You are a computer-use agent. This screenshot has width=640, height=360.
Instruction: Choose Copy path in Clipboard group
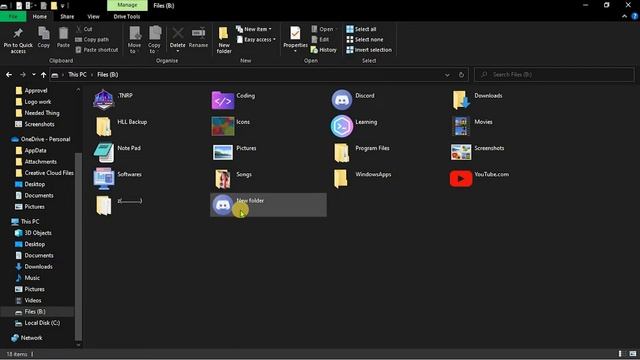point(92,40)
